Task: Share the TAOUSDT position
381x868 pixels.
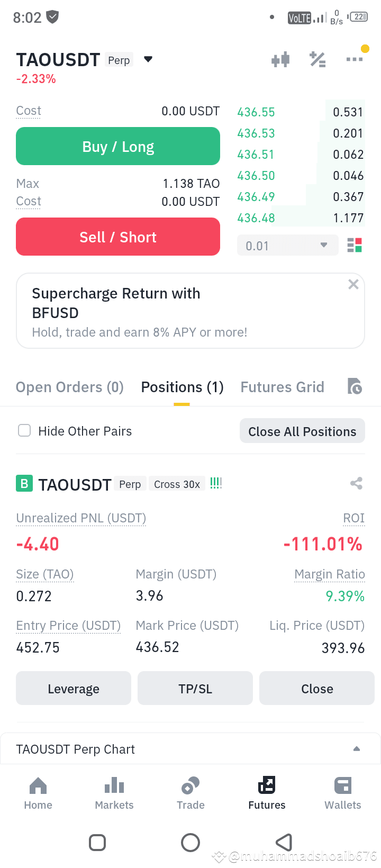Action: pyautogui.click(x=356, y=483)
